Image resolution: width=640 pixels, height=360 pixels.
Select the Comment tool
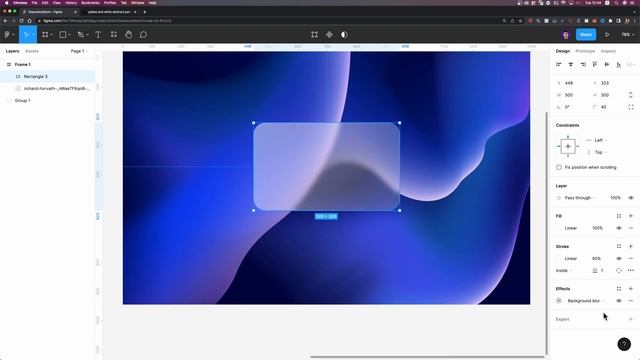(x=143, y=35)
